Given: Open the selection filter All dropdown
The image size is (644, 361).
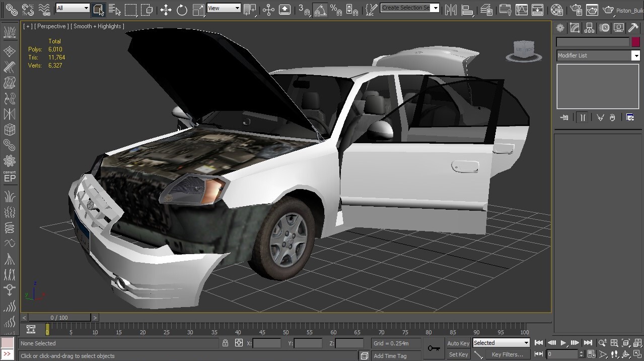Looking at the screenshot, I should click(x=73, y=8).
